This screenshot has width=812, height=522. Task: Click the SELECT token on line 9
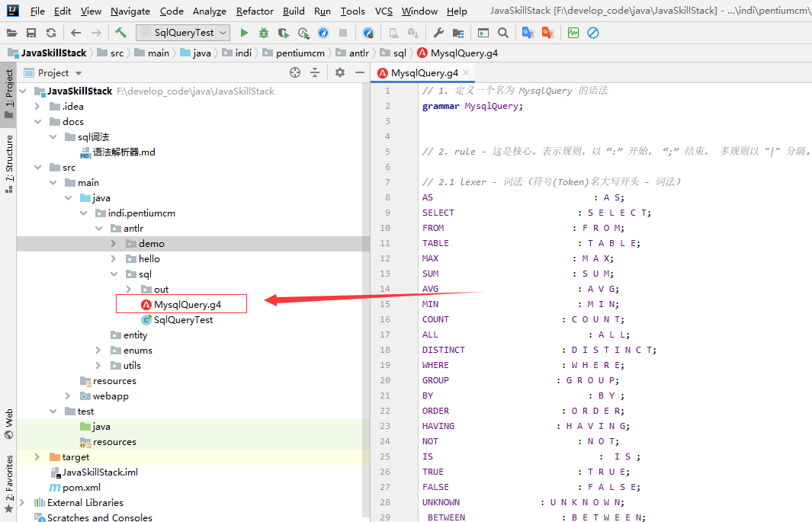(438, 213)
